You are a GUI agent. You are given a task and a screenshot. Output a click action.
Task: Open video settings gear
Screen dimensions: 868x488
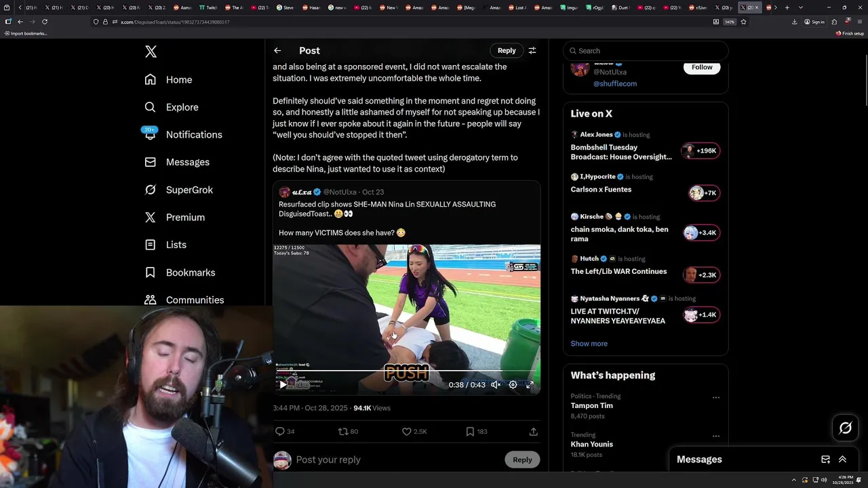(513, 384)
